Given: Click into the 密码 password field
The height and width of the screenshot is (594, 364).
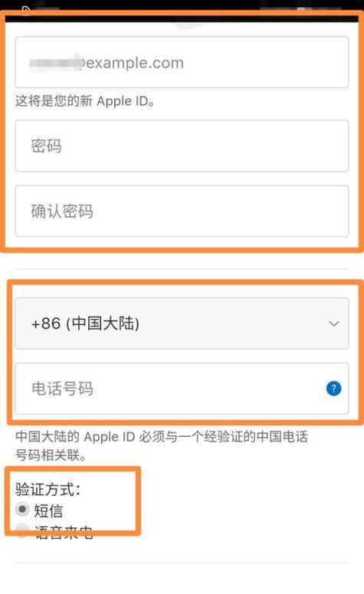Looking at the screenshot, I should [x=182, y=146].
